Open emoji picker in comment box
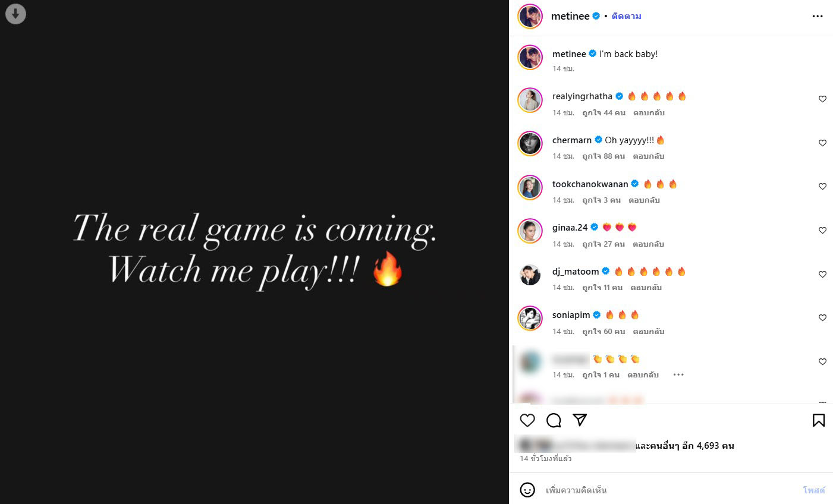This screenshot has width=833, height=504. [527, 490]
